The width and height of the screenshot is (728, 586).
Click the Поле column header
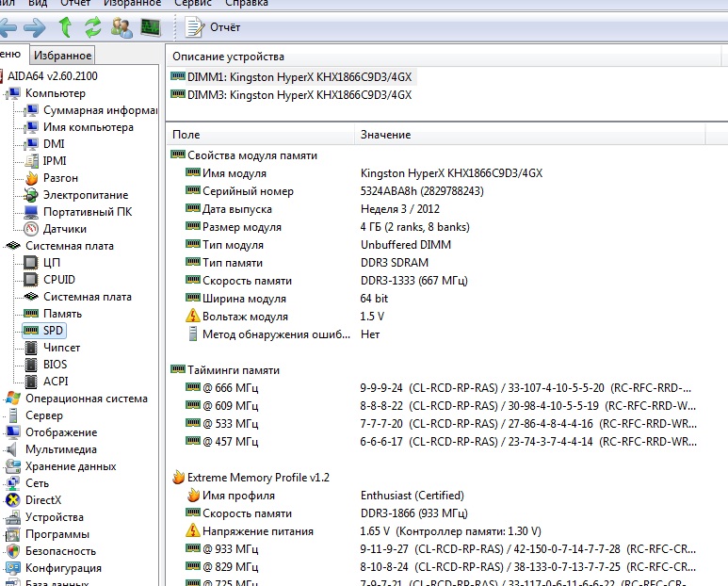tap(261, 135)
